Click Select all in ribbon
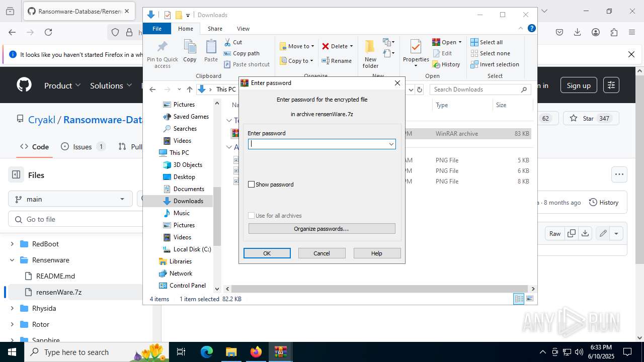 coord(487,42)
